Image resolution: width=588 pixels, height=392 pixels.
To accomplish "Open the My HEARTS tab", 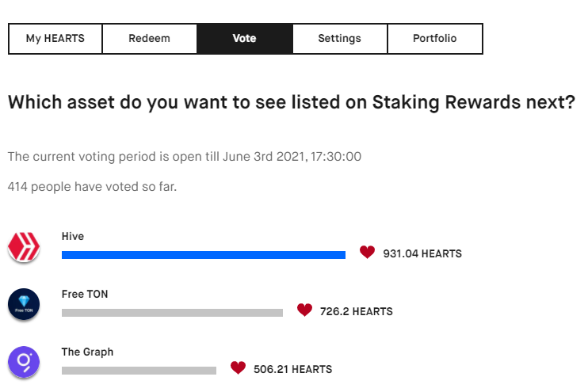I will (x=55, y=39).
